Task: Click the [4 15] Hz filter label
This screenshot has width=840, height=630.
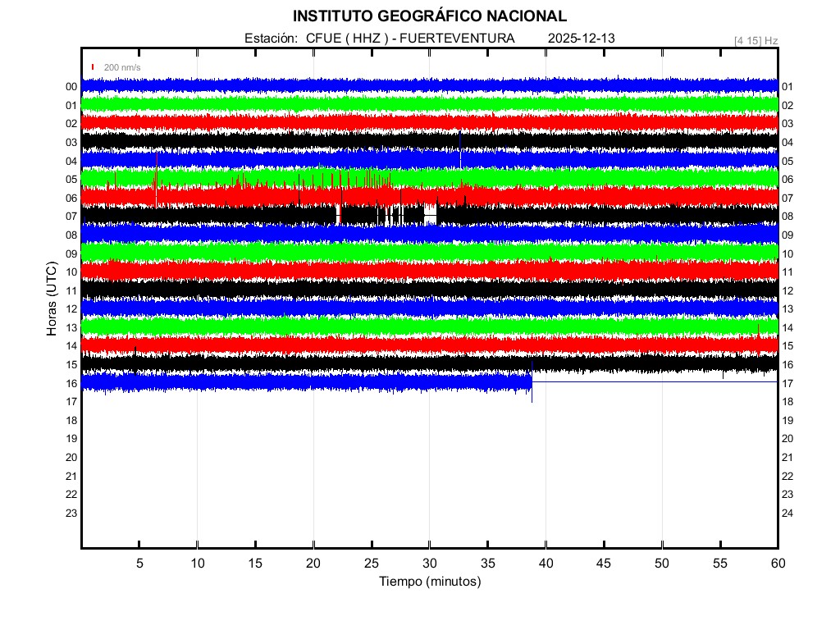Action: 756,40
